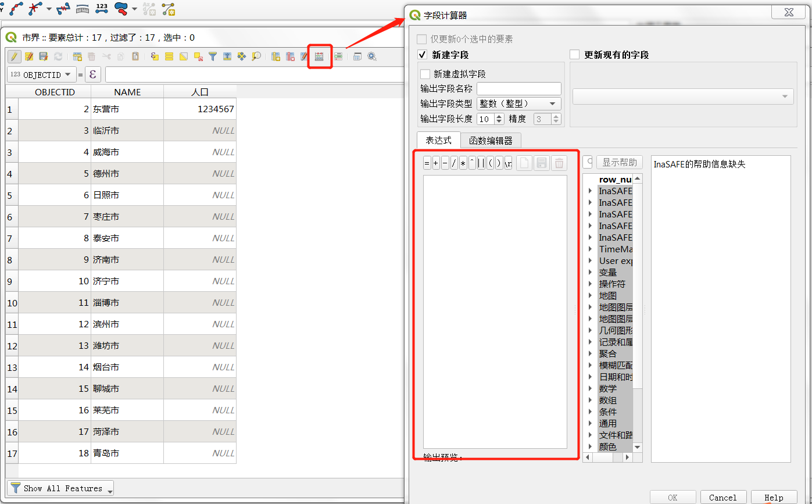Open the OBJECTID field selector dropdown
Image resolution: width=812 pixels, height=504 pixels.
[x=41, y=74]
